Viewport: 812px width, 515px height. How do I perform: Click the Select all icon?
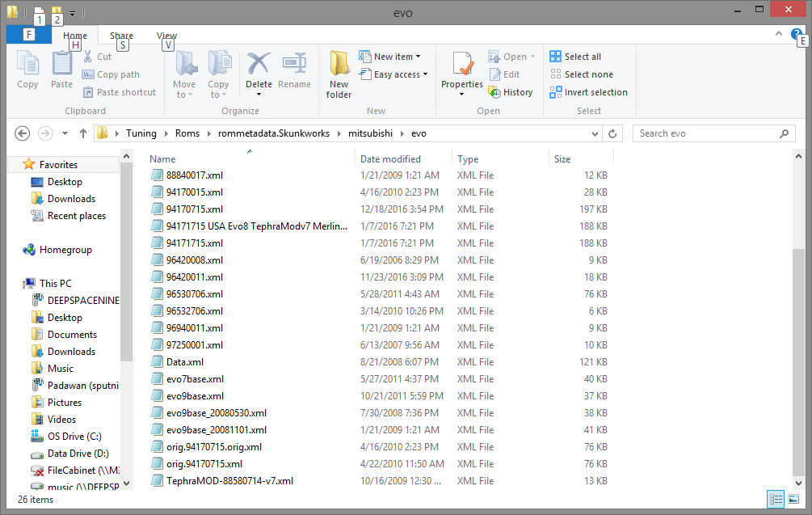pos(556,57)
